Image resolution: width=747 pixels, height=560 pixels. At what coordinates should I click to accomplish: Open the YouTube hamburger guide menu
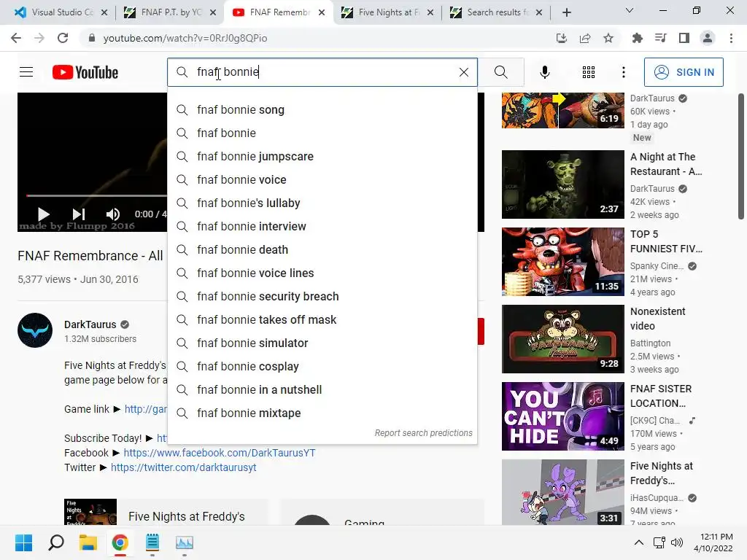[26, 72]
